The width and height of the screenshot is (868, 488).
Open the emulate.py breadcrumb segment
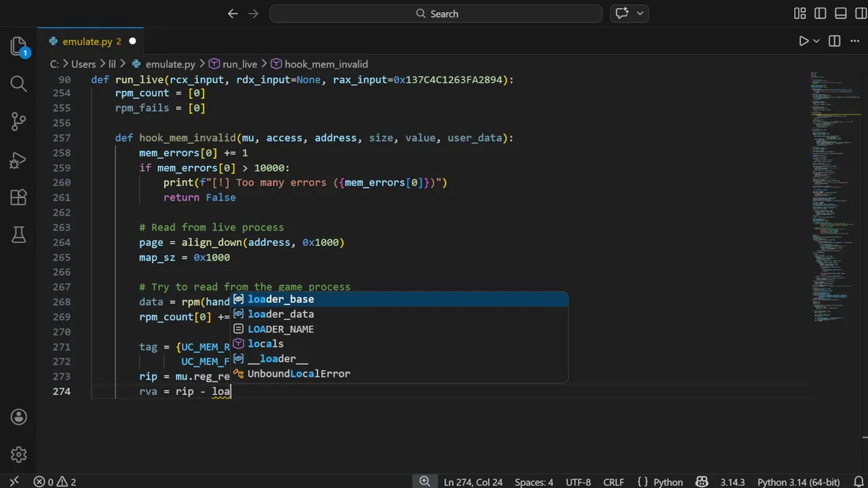point(163,64)
